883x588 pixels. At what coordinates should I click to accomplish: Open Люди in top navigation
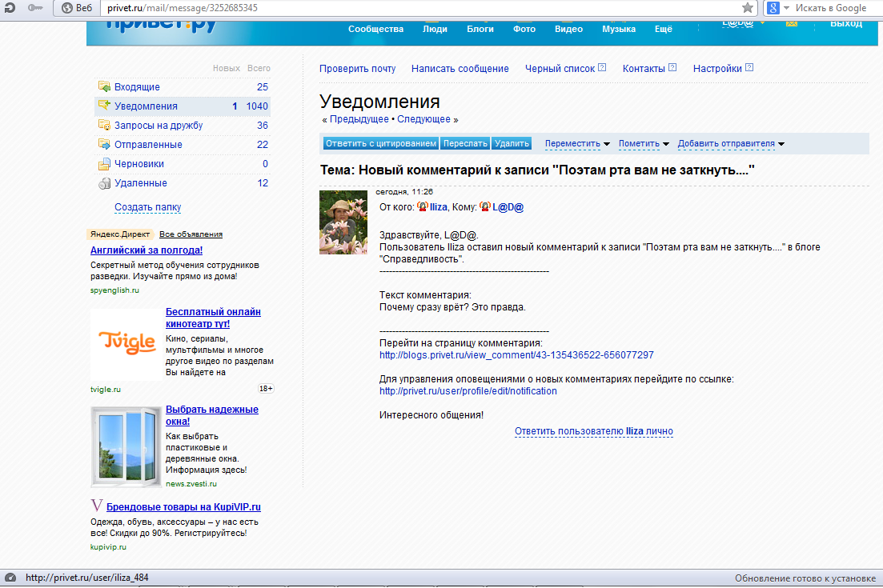click(x=435, y=29)
